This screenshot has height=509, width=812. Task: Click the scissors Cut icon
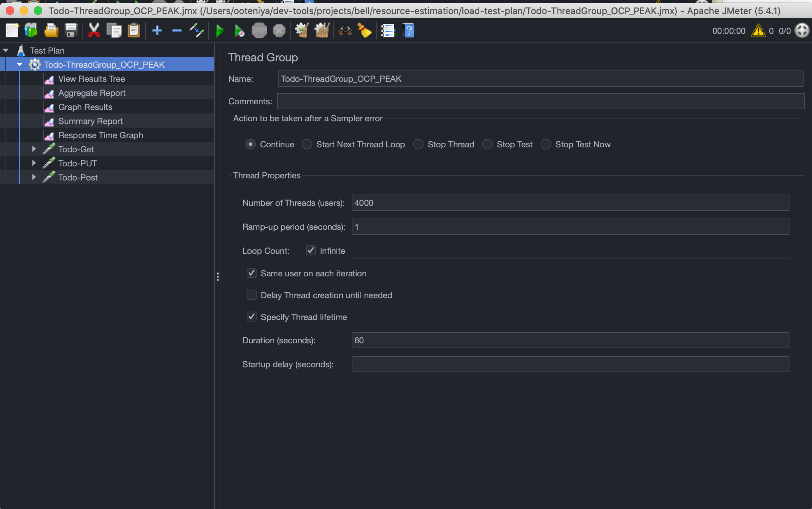94,31
